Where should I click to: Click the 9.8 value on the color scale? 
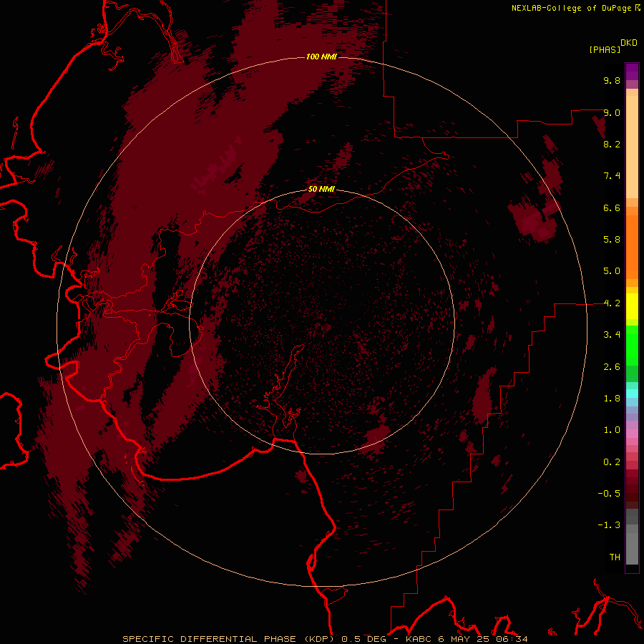[612, 80]
